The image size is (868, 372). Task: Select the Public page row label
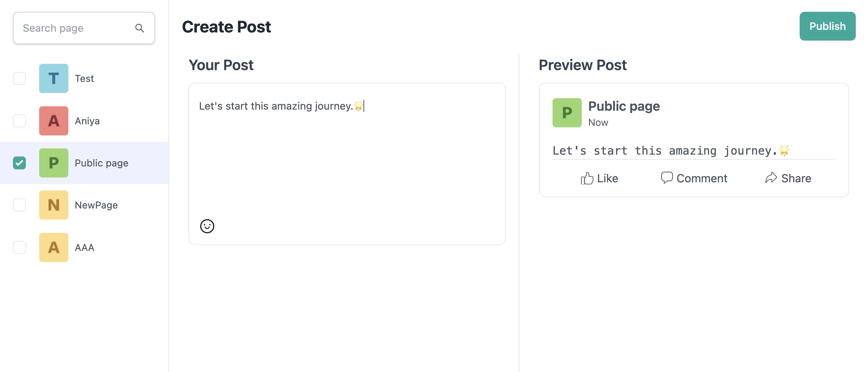(102, 163)
